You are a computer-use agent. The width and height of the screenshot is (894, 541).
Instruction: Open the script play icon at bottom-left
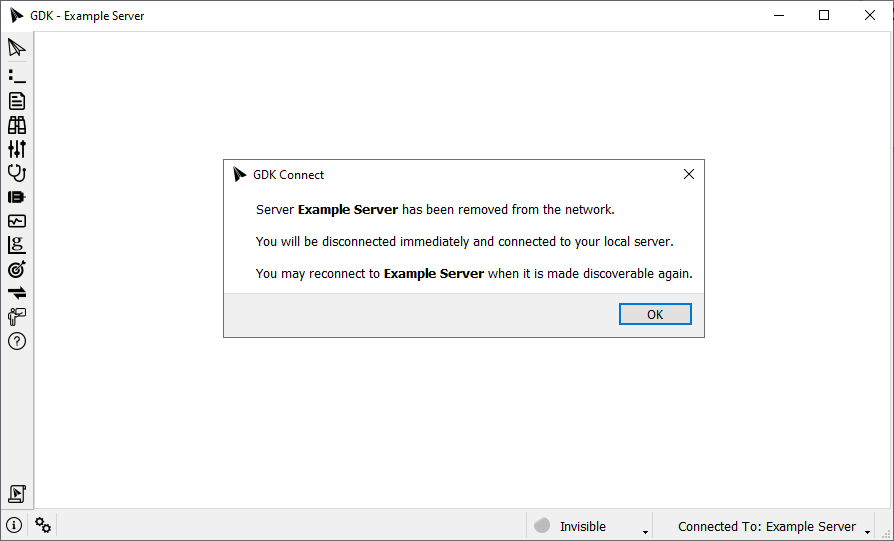tap(17, 493)
